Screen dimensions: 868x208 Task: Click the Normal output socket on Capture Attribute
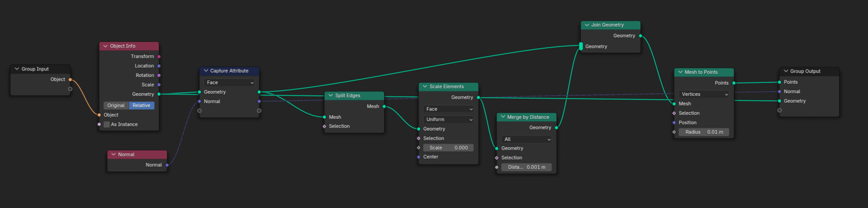tap(259, 101)
